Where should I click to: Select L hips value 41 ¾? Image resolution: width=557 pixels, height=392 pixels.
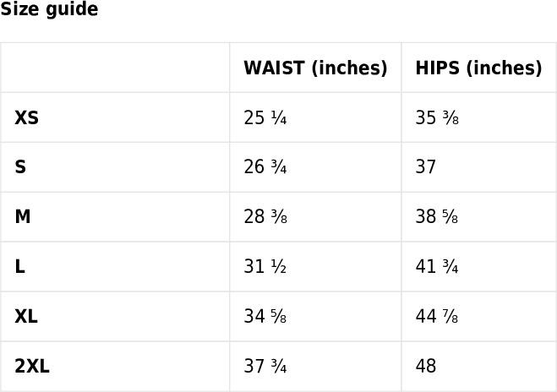437,267
